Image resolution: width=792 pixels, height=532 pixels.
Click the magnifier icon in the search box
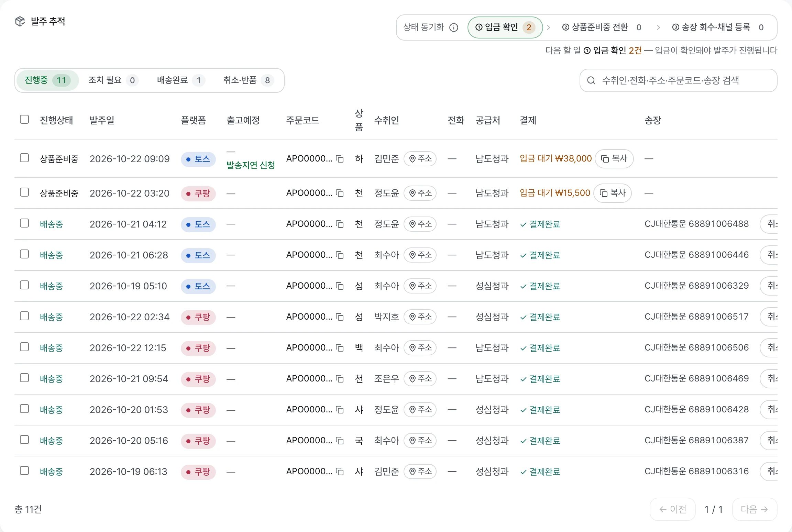(591, 80)
